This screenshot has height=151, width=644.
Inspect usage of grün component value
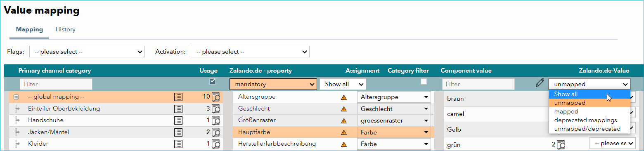pyautogui.click(x=561, y=145)
